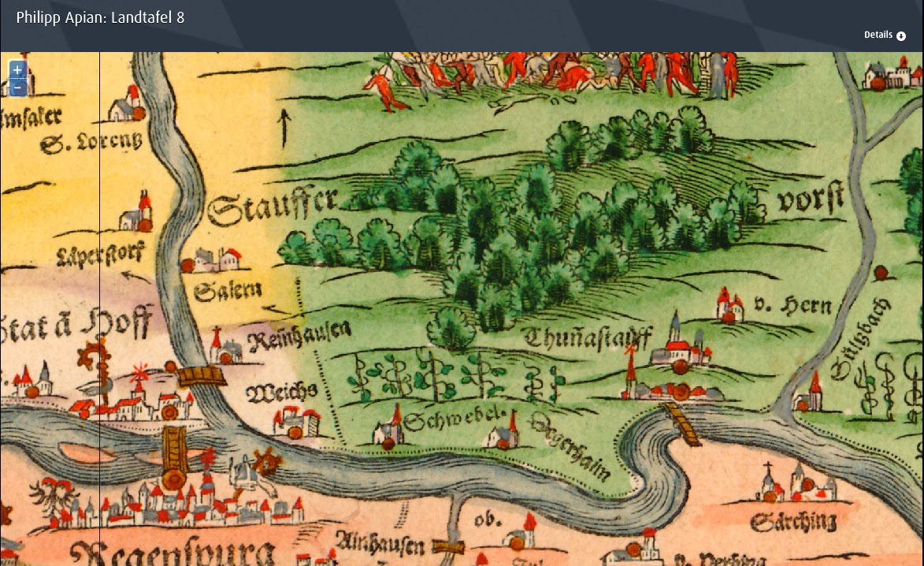Click the 'Thunastauff' place name
Image resolution: width=924 pixels, height=566 pixels.
(x=588, y=337)
